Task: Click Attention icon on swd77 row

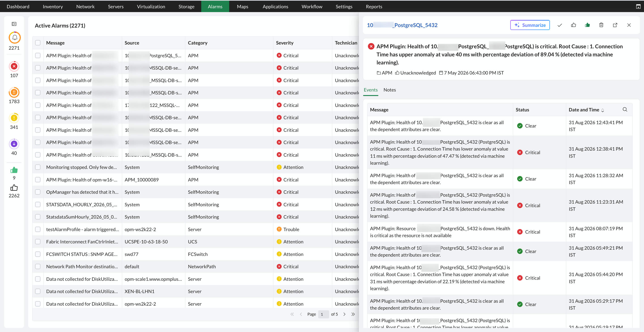Action: coord(279,254)
